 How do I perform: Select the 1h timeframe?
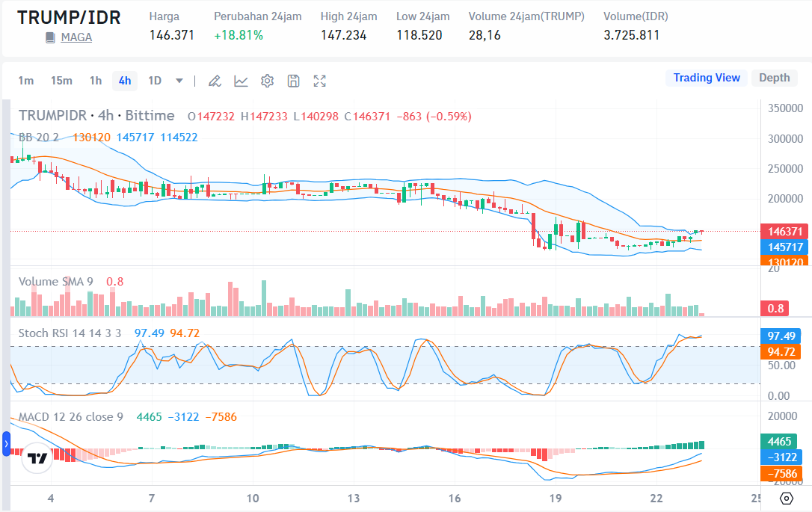95,81
